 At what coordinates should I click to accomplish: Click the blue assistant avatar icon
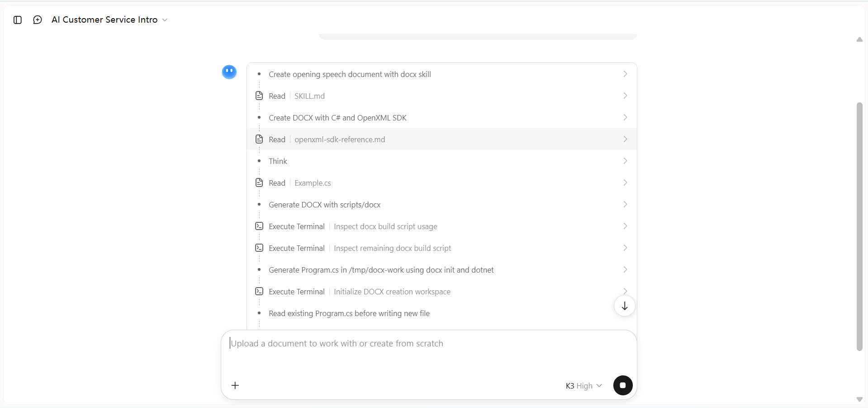[x=229, y=72]
